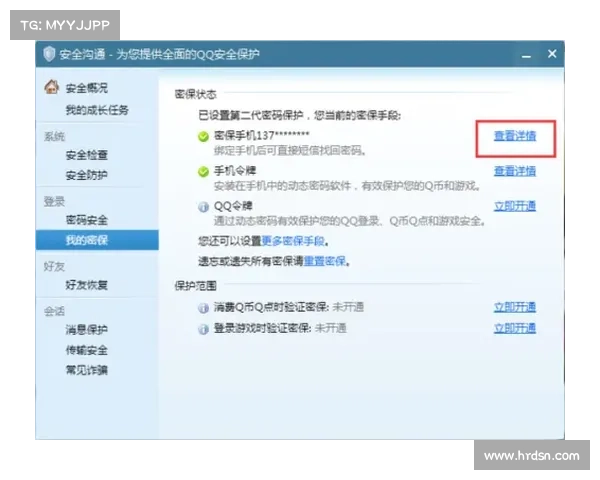Image resolution: width=600 pixels, height=480 pixels.
Task: Open 传输安全 sidebar entry
Action: click(x=86, y=350)
